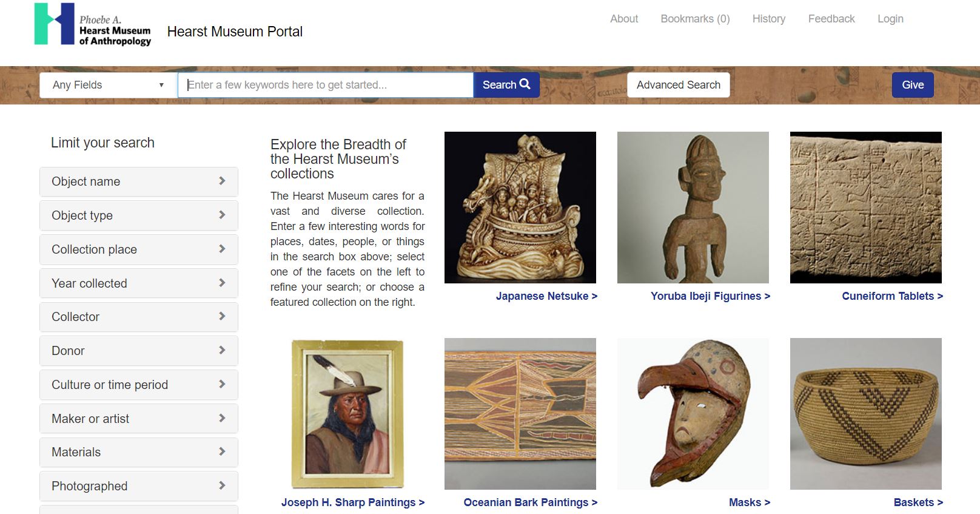Image resolution: width=980 pixels, height=514 pixels.
Task: Open the Joseph H. Sharp Paintings link
Action: coord(353,502)
